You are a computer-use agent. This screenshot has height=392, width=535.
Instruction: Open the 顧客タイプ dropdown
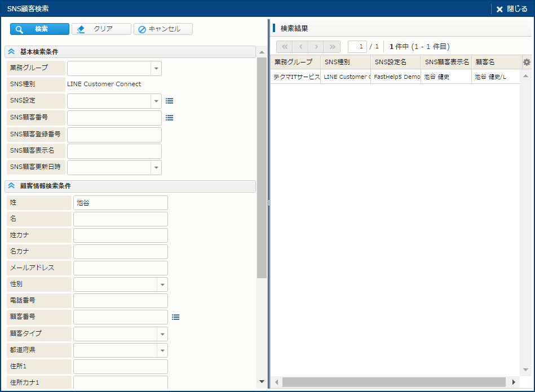[162, 334]
